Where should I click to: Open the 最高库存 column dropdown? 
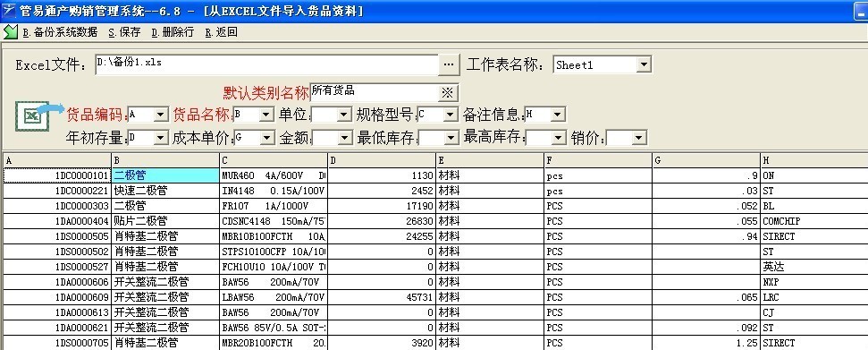559,138
